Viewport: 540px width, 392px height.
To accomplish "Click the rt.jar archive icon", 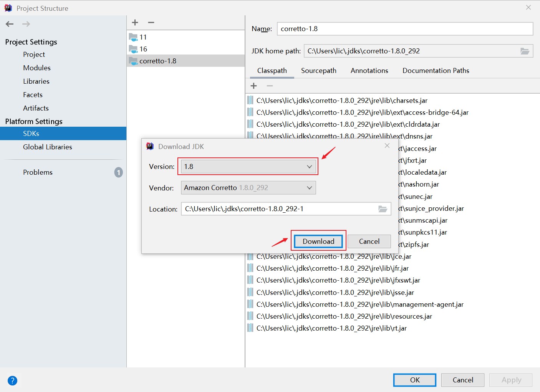I will (250, 328).
